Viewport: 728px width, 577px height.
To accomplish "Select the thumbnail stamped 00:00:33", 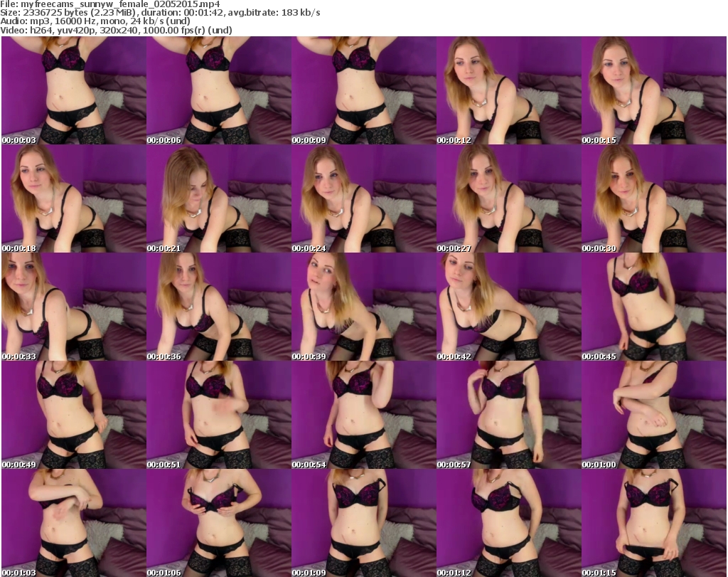I will pos(74,307).
